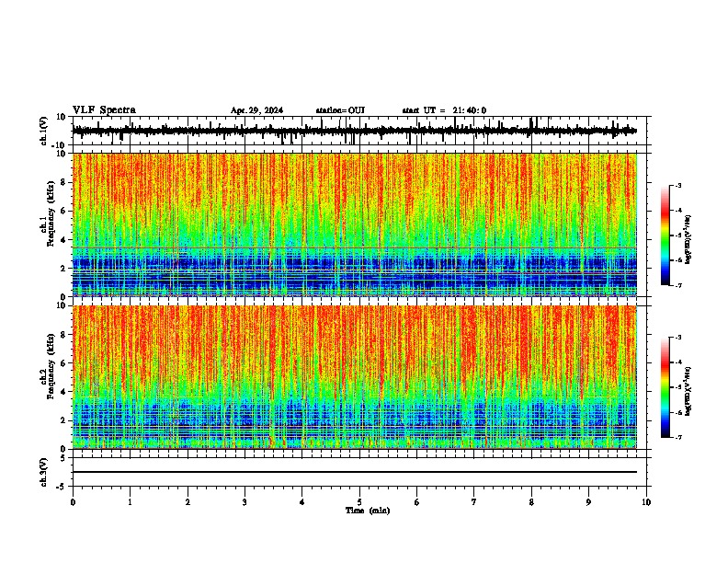Image resolution: width=728 pixels, height=563 pixels.
Task: Click the ch.1 "Frequency (kHz)" axis label
Action: tap(51, 213)
